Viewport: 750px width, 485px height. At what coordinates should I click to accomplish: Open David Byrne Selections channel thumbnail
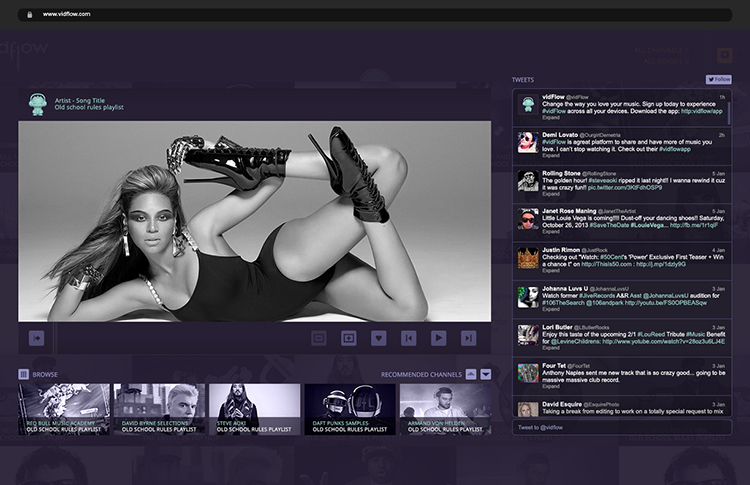(159, 409)
